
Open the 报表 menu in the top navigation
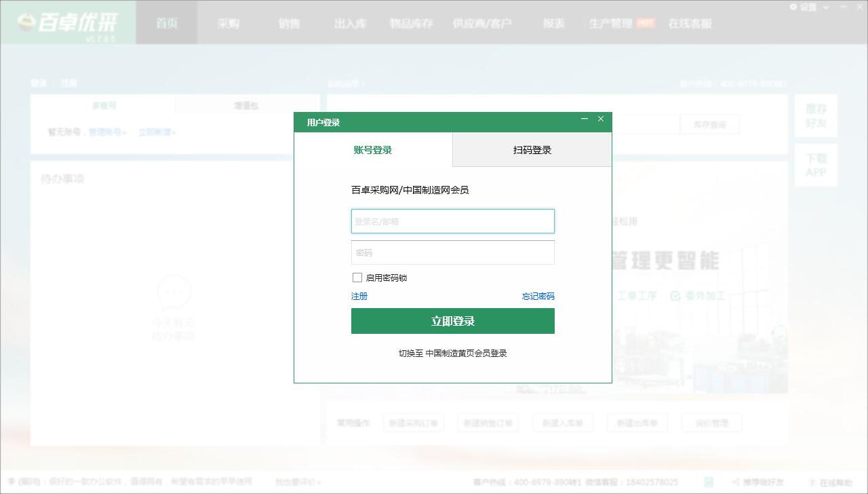555,22
